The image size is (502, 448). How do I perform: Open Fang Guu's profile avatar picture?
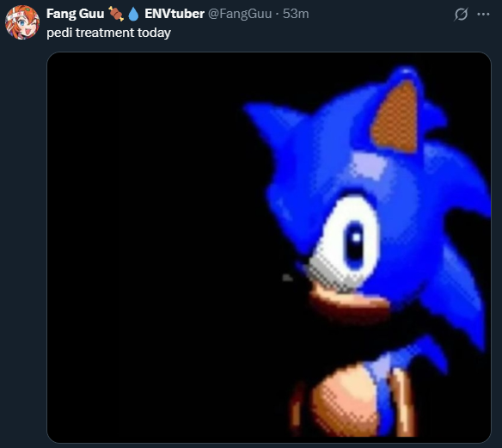coord(22,22)
